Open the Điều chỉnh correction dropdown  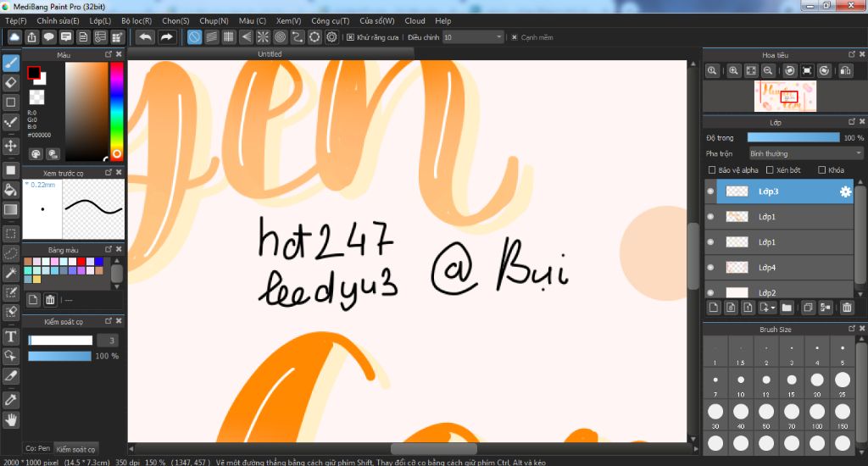click(x=472, y=37)
